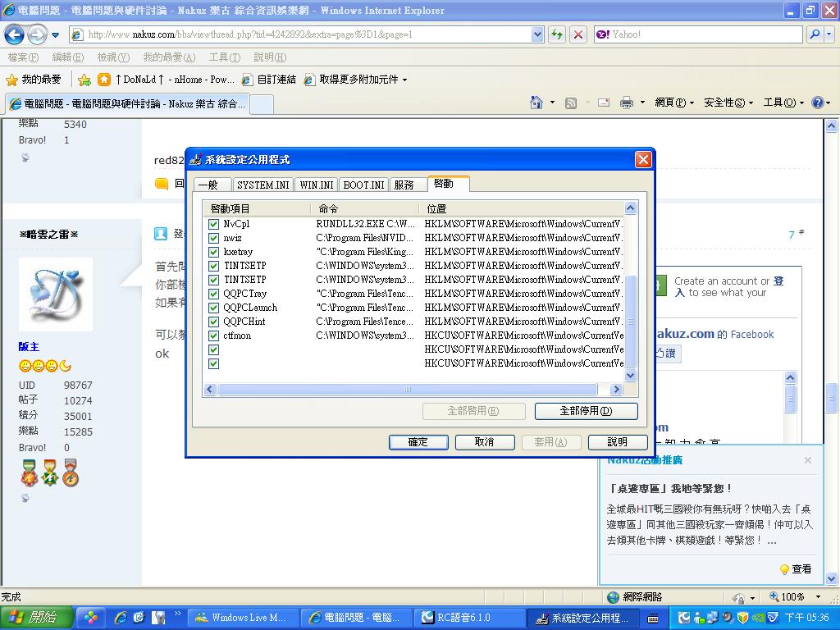Click the IE Back navigation button
This screenshot has height=630, width=840.
[x=15, y=34]
